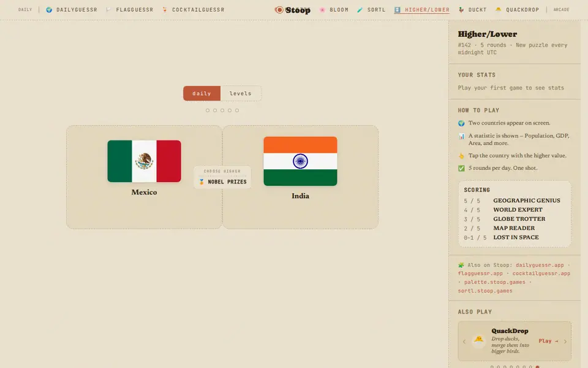The width and height of the screenshot is (588, 368).
Task: Click the pointing hand icon in How to Play
Action: (461, 156)
